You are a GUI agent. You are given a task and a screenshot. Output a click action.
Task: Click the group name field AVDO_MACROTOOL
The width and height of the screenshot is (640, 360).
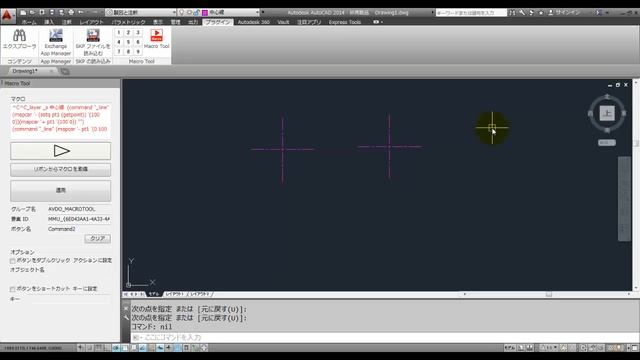pos(79,209)
